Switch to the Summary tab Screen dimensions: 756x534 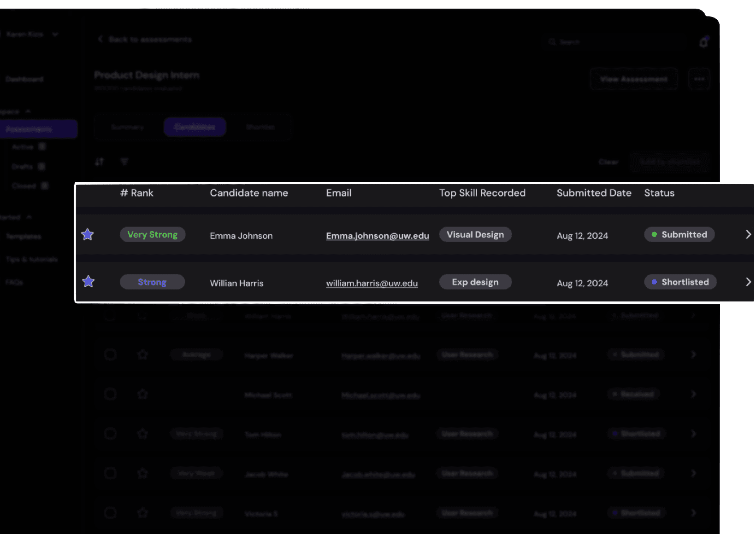[x=127, y=127]
